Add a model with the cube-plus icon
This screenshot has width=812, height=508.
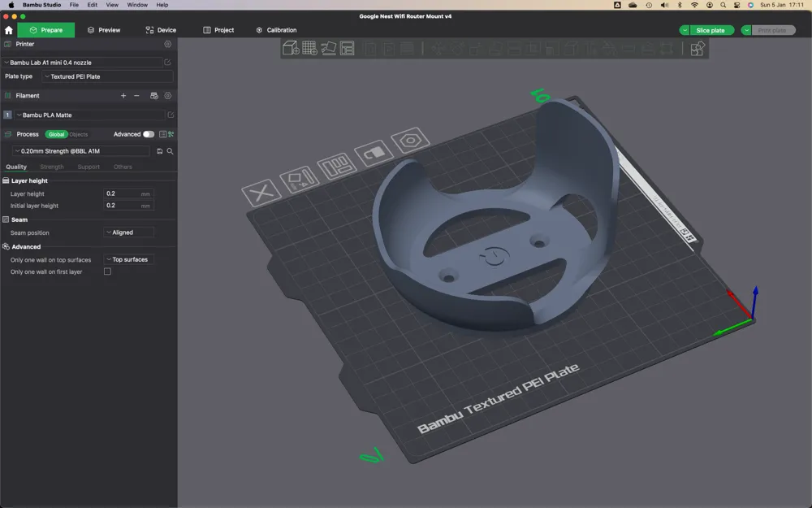291,48
